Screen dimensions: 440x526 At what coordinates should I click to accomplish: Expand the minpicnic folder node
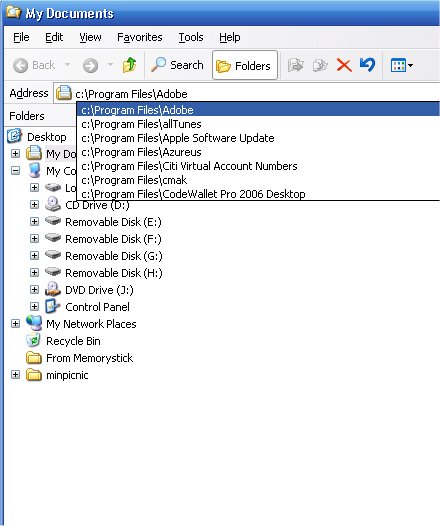[15, 375]
